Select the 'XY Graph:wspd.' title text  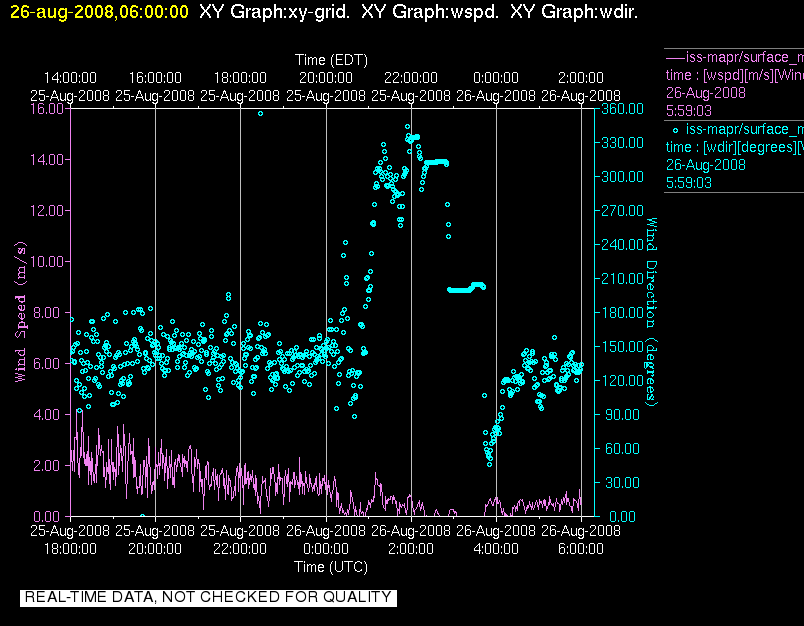(x=430, y=12)
